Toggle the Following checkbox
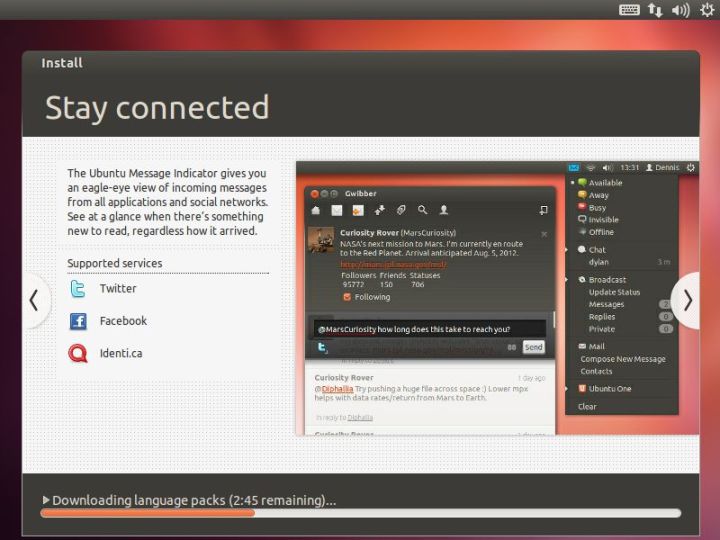720x540 pixels. pos(347,297)
